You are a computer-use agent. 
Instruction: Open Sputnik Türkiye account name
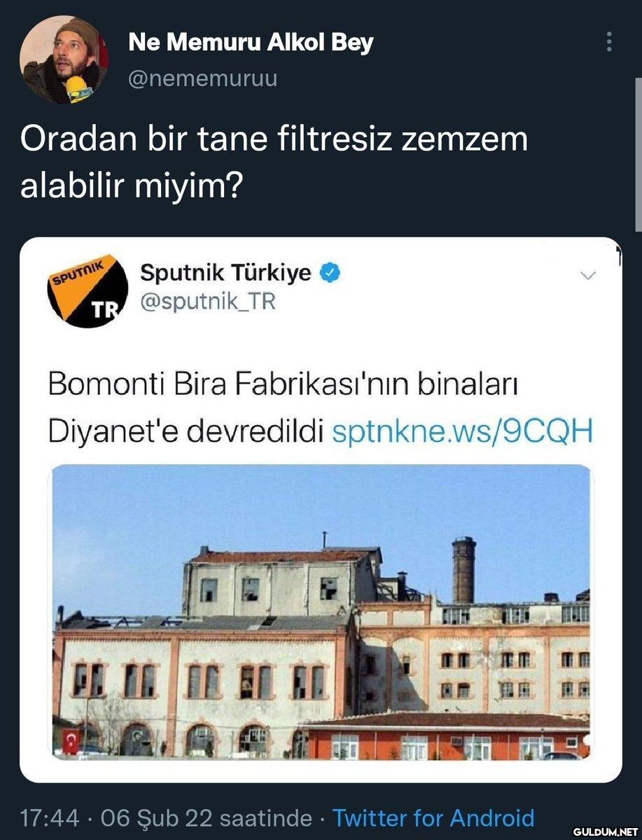pyautogui.click(x=226, y=273)
